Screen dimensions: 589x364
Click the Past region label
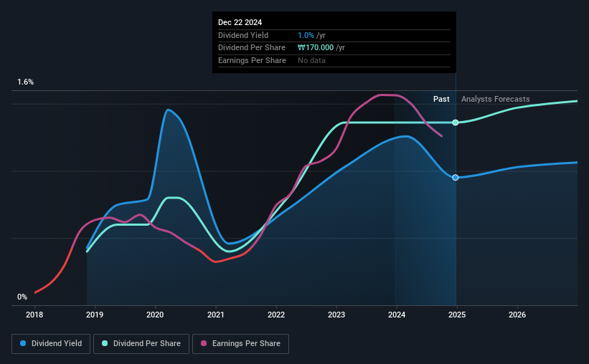(x=441, y=99)
